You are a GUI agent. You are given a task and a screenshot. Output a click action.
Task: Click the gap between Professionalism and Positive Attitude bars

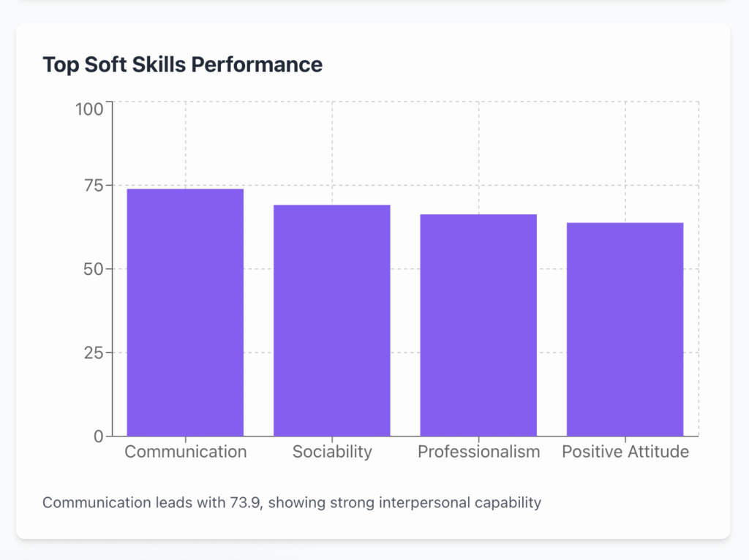point(552,329)
